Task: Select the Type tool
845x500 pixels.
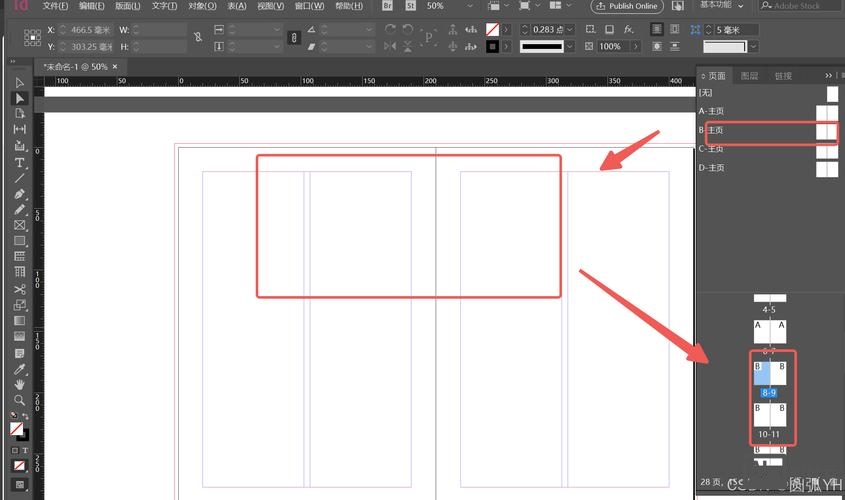Action: [x=19, y=162]
